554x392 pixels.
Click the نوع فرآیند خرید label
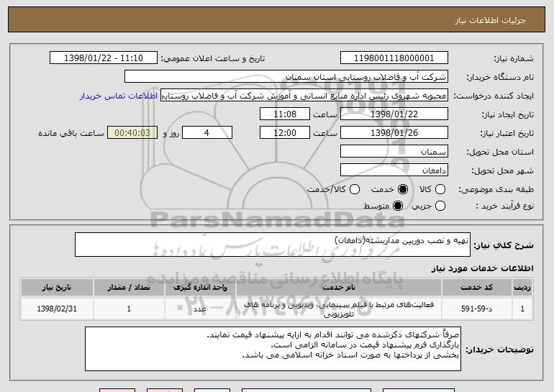point(504,206)
